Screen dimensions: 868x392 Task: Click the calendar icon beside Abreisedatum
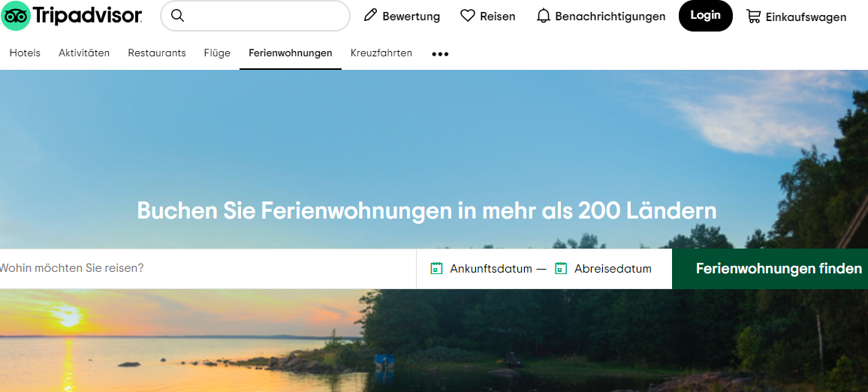click(x=561, y=269)
